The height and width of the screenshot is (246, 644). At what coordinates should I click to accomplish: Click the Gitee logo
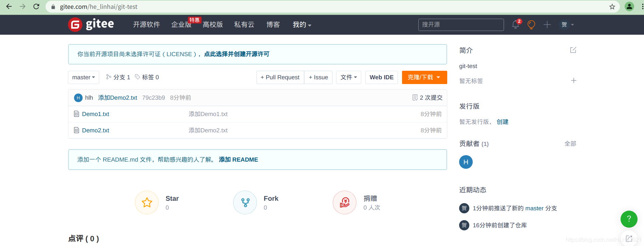[x=91, y=24]
